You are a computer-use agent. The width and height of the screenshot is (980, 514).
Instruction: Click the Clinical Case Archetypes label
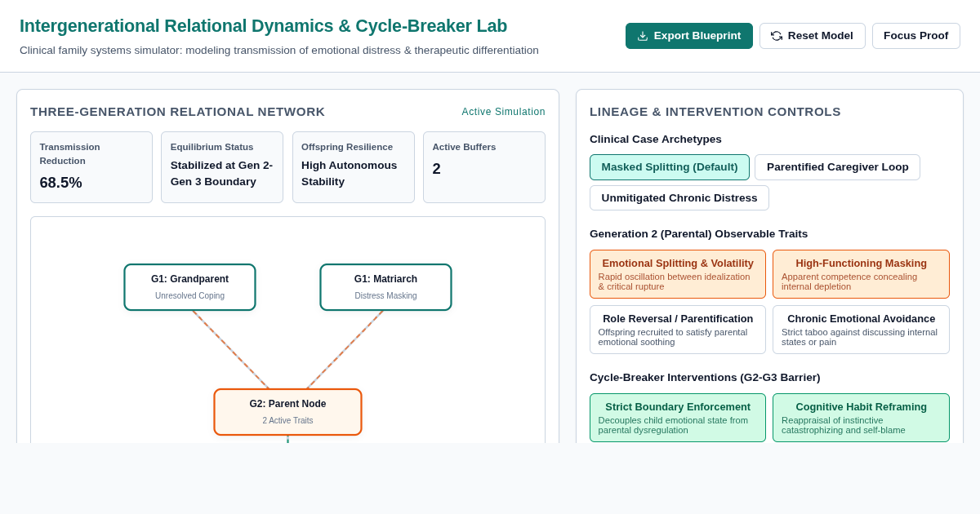[656, 140]
